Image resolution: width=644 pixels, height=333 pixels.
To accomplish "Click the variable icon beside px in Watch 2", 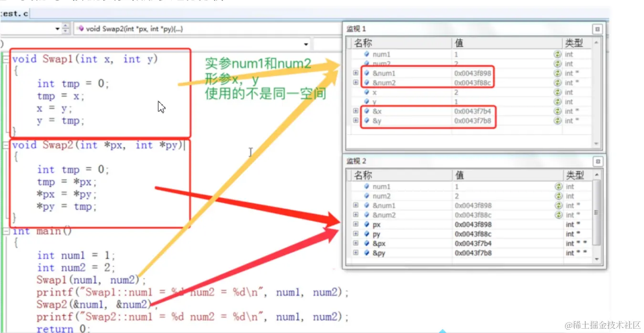I will tap(366, 224).
